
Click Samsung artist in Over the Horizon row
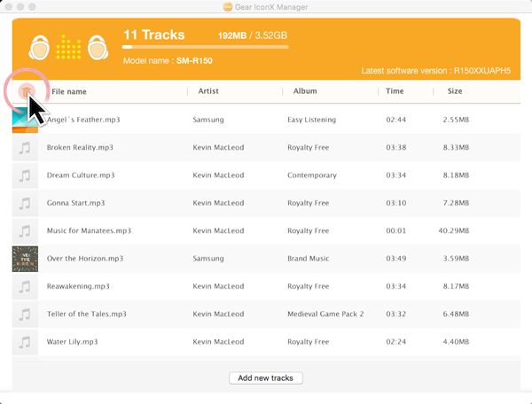pos(208,259)
